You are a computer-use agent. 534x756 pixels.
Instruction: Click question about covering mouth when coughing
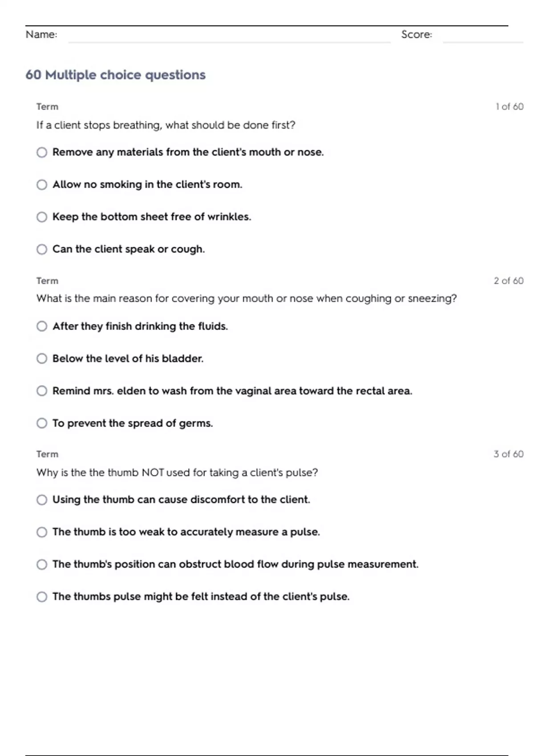click(x=247, y=298)
